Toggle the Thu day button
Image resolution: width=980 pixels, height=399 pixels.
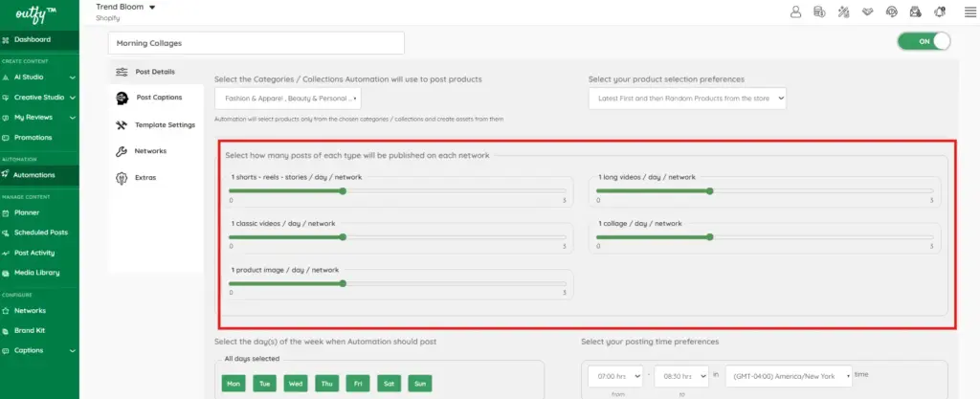[327, 384]
